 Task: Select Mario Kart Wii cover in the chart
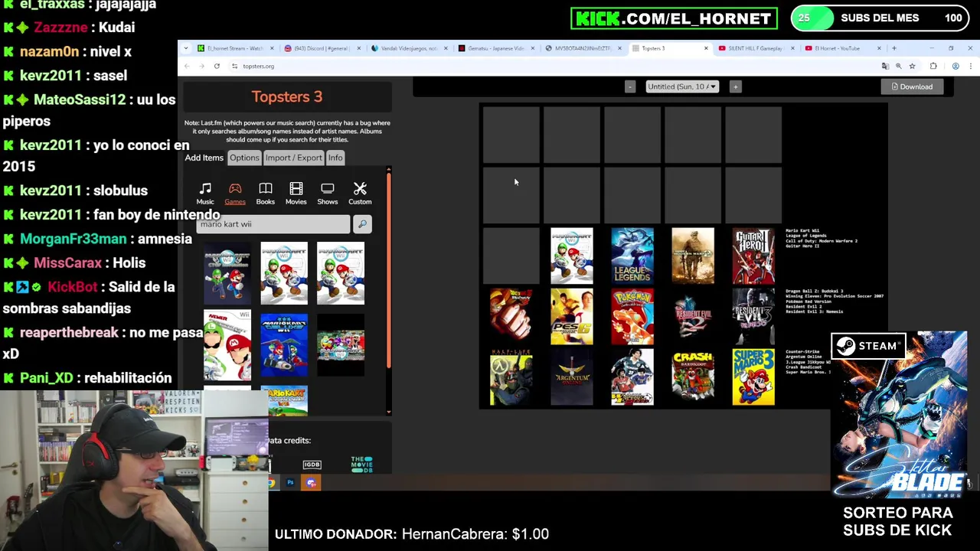click(571, 256)
